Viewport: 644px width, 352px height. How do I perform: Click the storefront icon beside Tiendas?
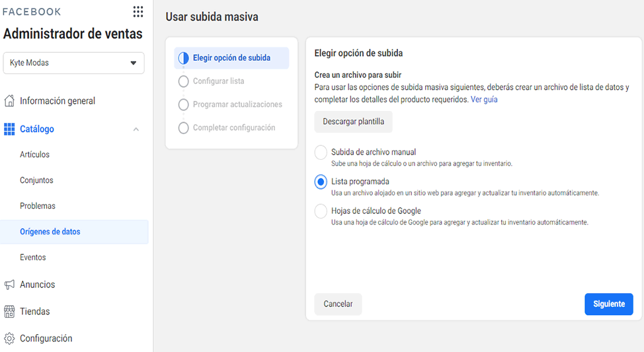(x=9, y=312)
